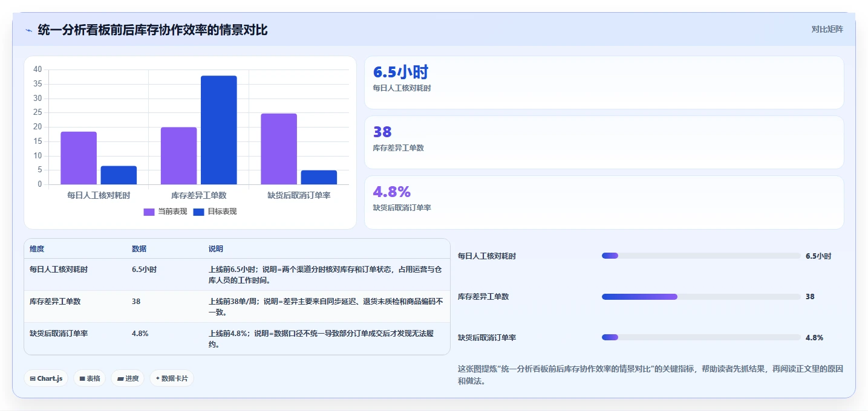The height and width of the screenshot is (411, 868).
Task: Click the blue 每日人工核对耗时 chart bar
Action: coord(119,175)
